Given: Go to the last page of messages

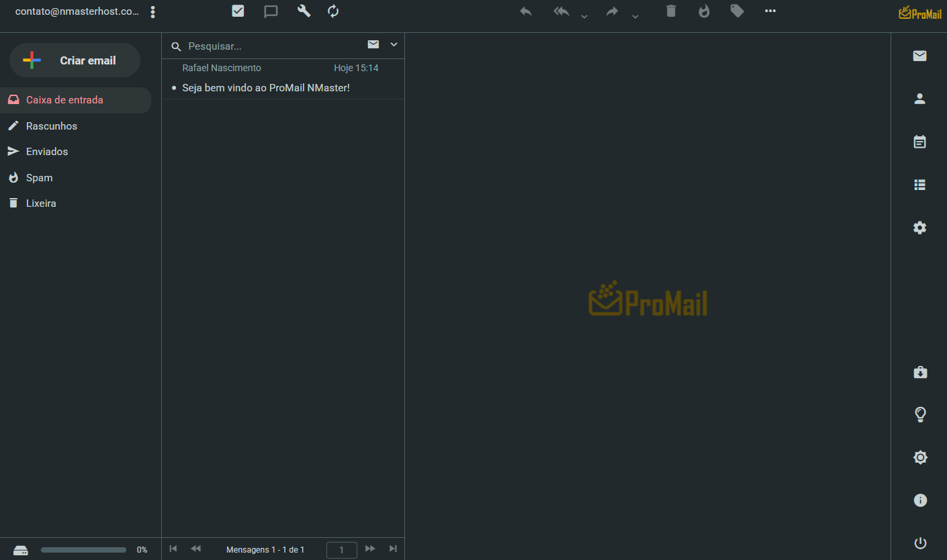Looking at the screenshot, I should pos(393,549).
